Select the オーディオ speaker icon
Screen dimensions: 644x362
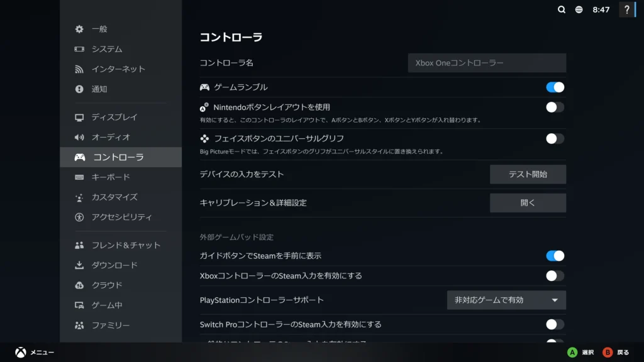point(79,137)
